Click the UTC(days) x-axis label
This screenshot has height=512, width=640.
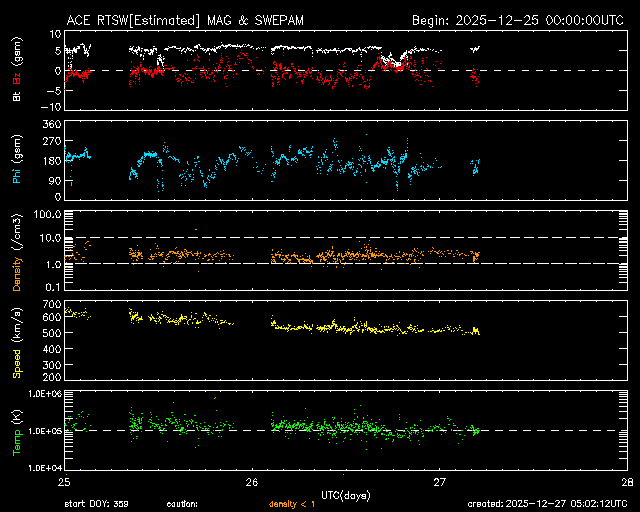[x=346, y=493]
